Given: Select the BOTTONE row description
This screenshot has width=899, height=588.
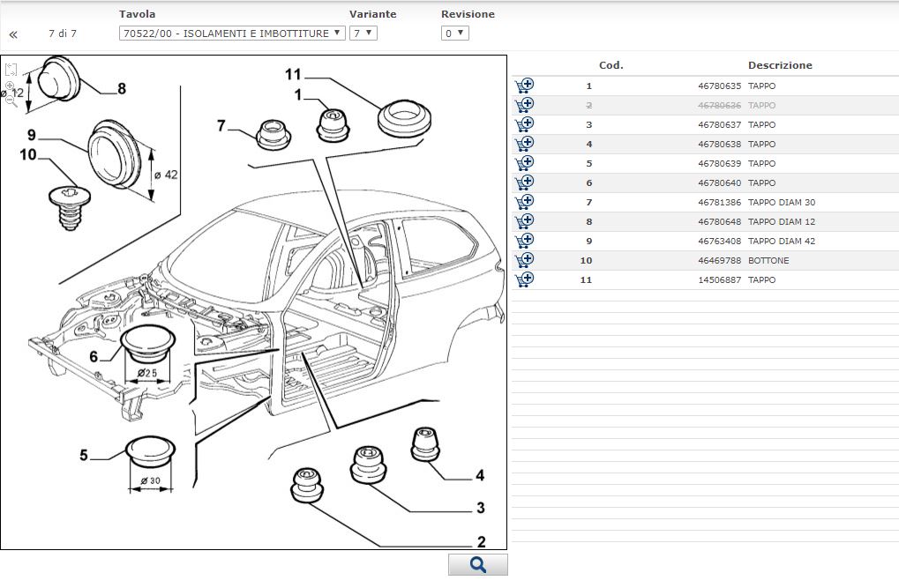Looking at the screenshot, I should click(x=768, y=260).
